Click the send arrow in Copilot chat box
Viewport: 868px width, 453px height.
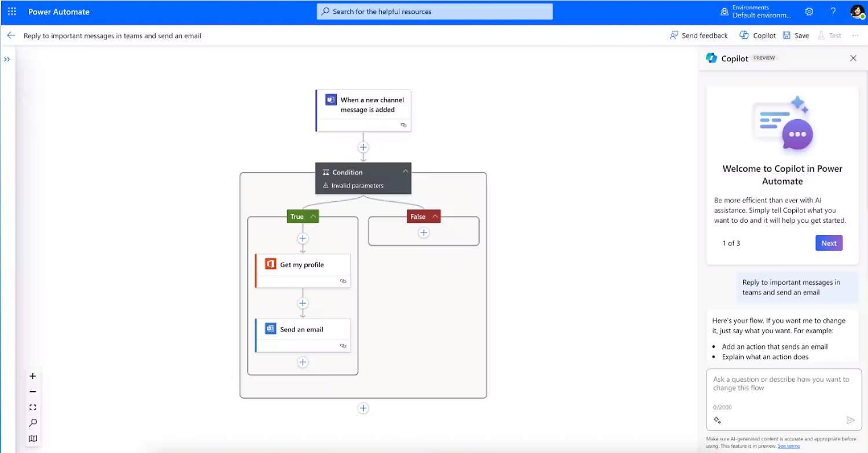pos(851,420)
